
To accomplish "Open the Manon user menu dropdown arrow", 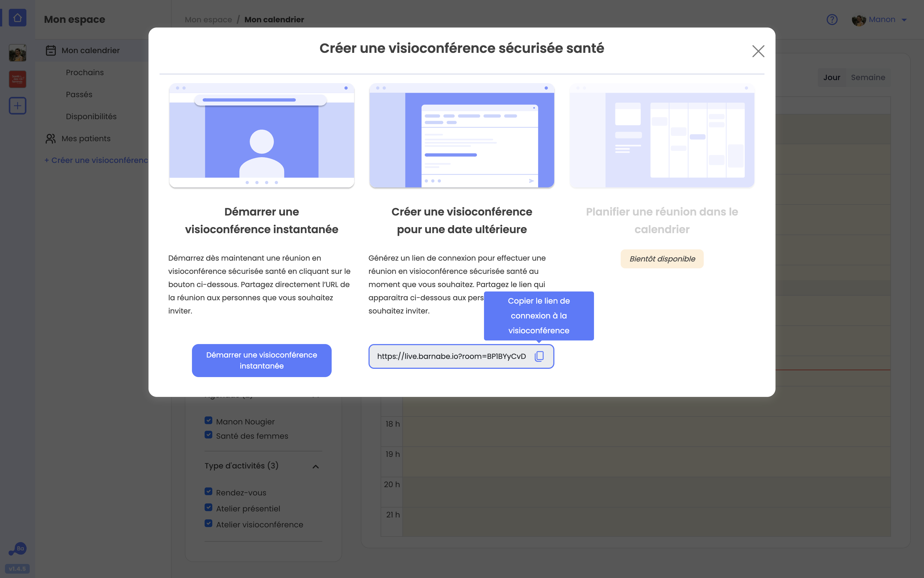I will (904, 20).
